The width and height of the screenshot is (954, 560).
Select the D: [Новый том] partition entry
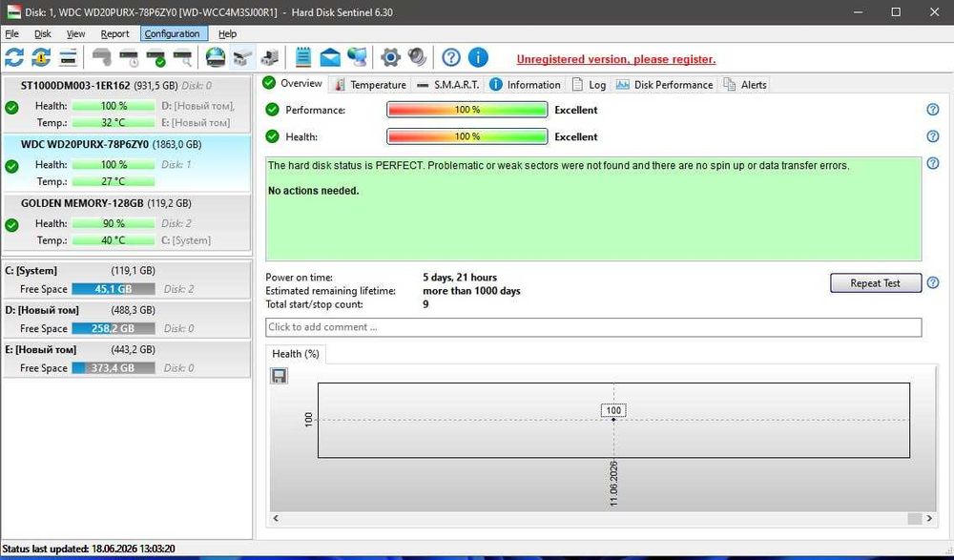[x=127, y=319]
